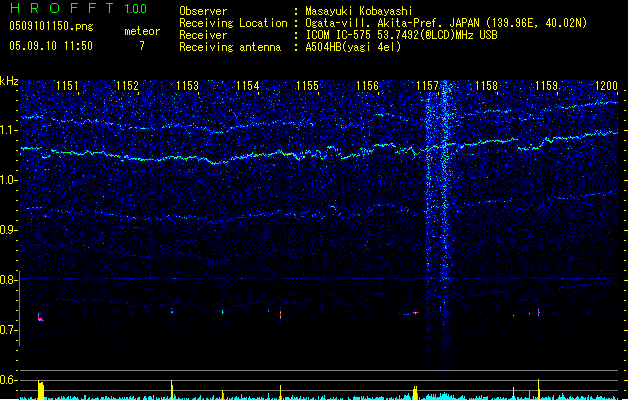The height and width of the screenshot is (400, 629).
Task: Click the date text 05.09.10 11:50
Action: coord(51,45)
